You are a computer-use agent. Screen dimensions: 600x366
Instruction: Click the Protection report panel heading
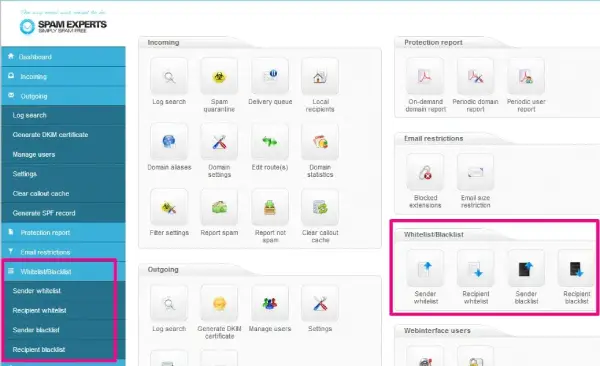(x=433, y=42)
